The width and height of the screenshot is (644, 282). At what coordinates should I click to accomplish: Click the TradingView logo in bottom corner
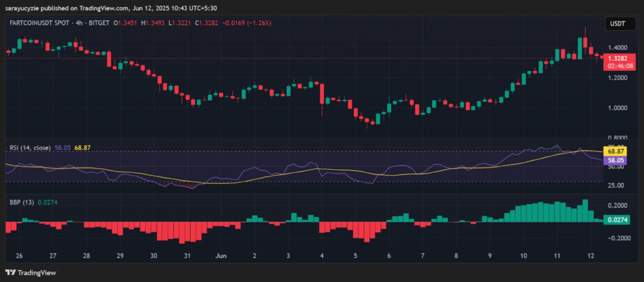pyautogui.click(x=30, y=272)
